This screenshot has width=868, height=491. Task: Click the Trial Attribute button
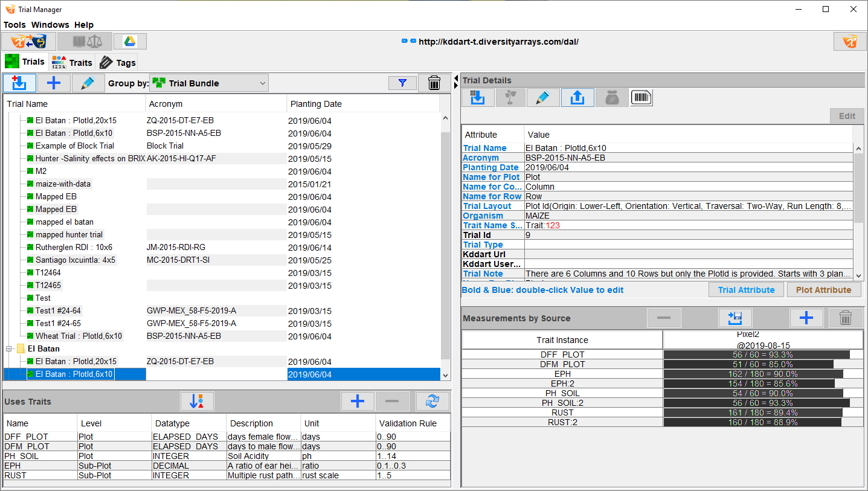(746, 290)
